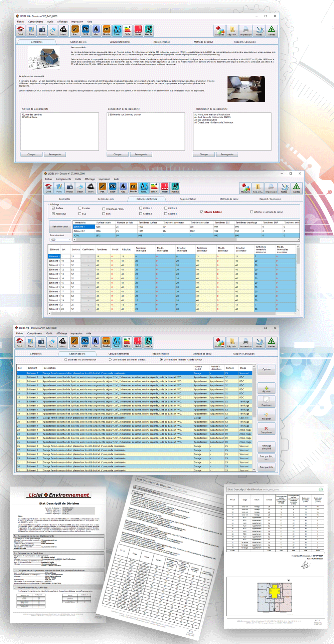Enable the Escalier checkbox

pos(80,208)
